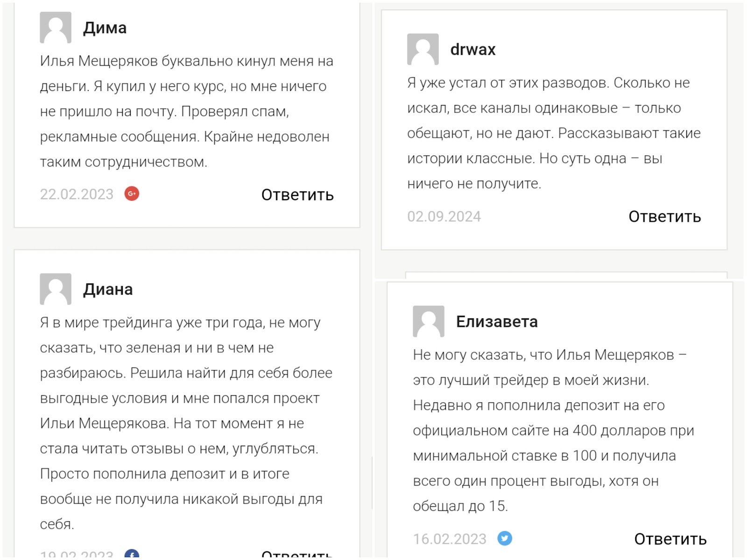747x560 pixels.
Task: Click the Facebook icon beside Диана's date
Action: tap(132, 554)
